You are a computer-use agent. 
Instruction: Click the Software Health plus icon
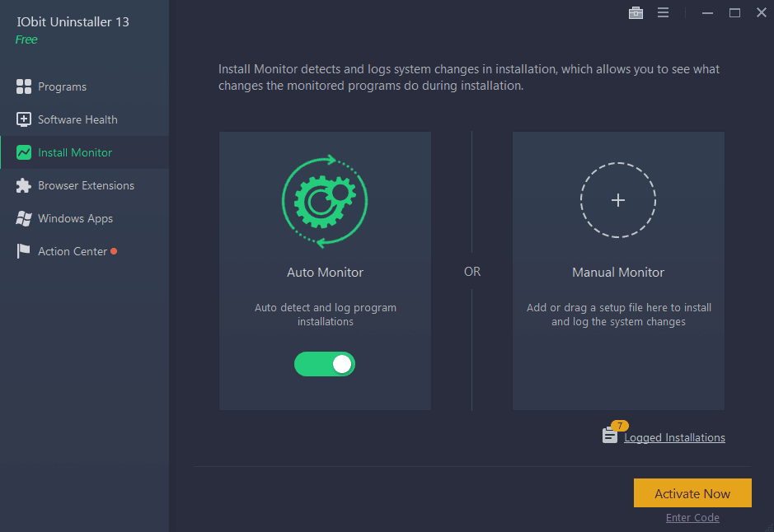pyautogui.click(x=23, y=119)
